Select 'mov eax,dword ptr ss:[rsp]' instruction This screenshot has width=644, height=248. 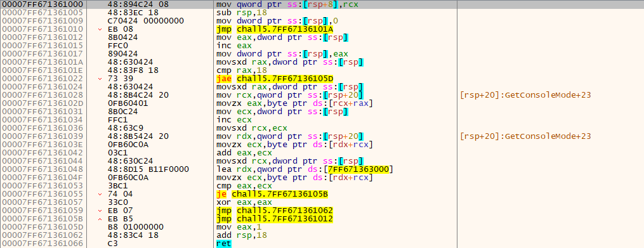(x=282, y=37)
